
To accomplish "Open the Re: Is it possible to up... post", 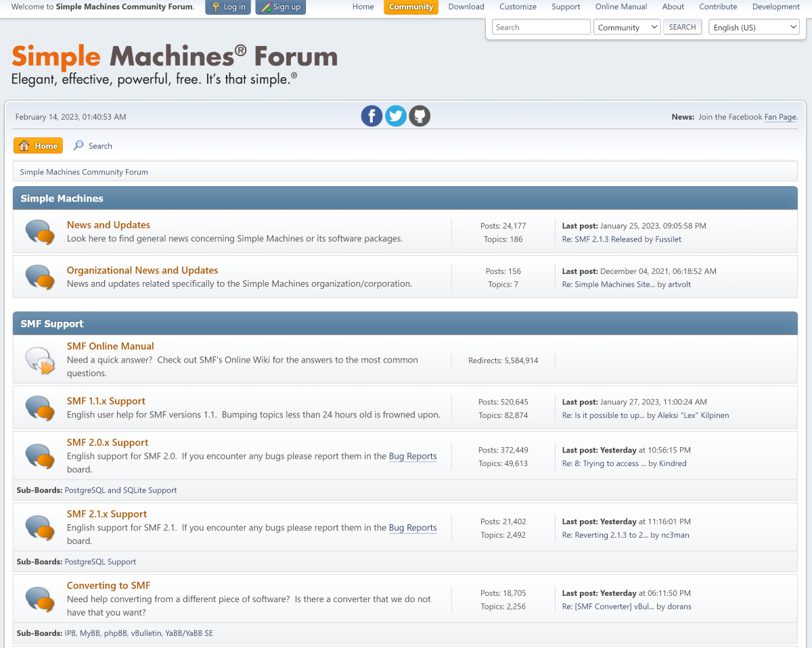I will click(604, 415).
